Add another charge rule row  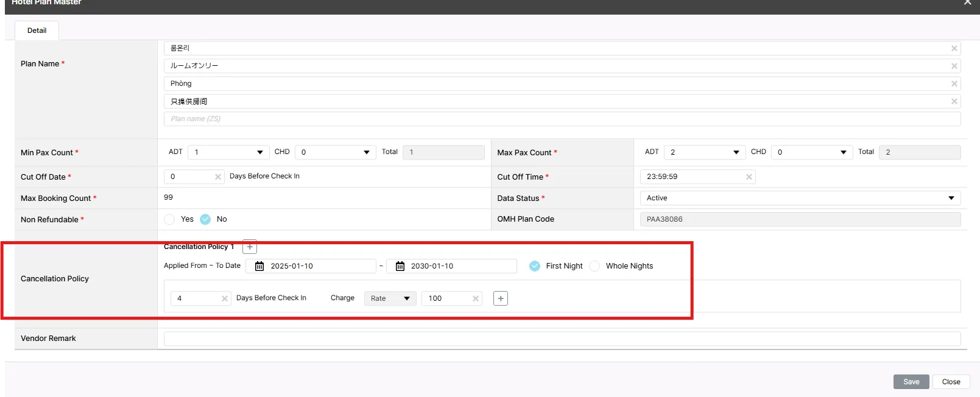click(500, 298)
